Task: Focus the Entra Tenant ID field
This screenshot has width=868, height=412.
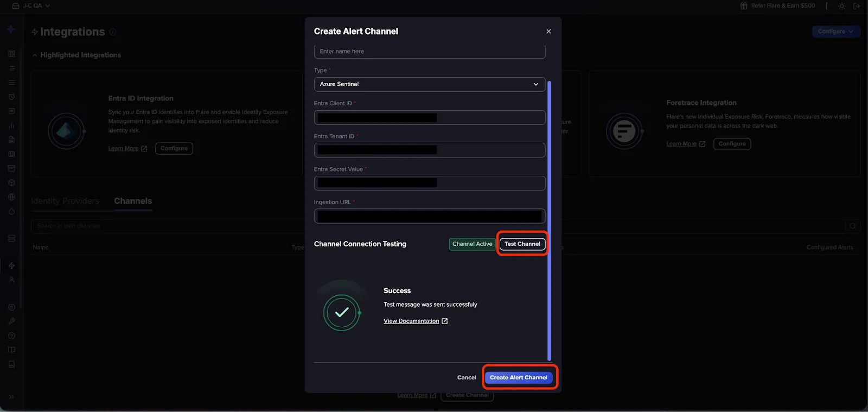Action: click(430, 150)
